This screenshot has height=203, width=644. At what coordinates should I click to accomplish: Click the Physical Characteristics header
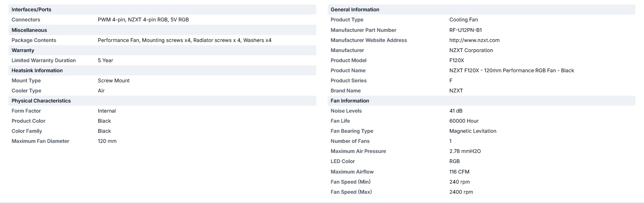pyautogui.click(x=162, y=100)
